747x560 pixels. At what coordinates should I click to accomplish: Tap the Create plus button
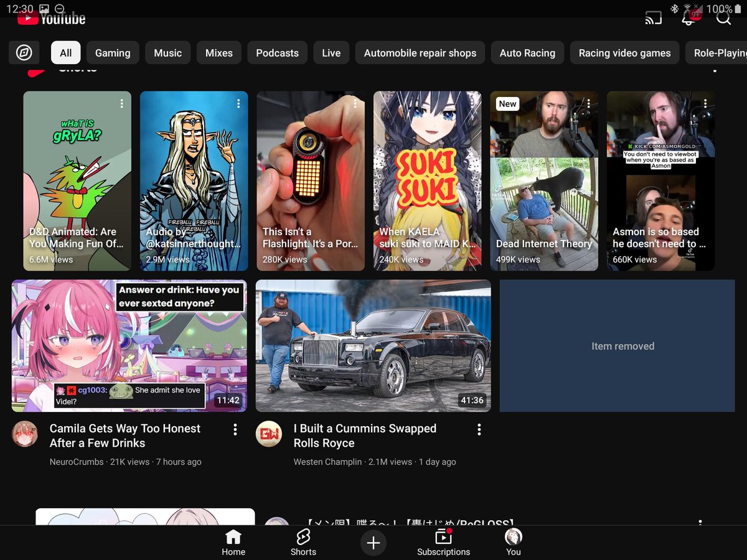pyautogui.click(x=374, y=543)
